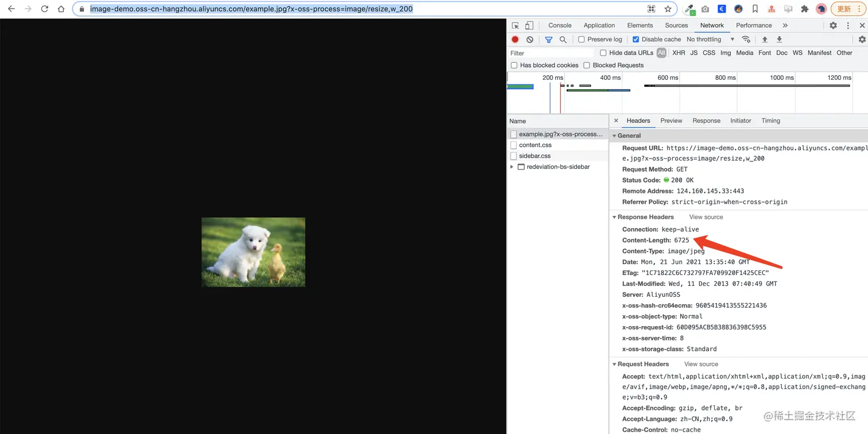Click the QR code icon in address bar

[x=652, y=9]
